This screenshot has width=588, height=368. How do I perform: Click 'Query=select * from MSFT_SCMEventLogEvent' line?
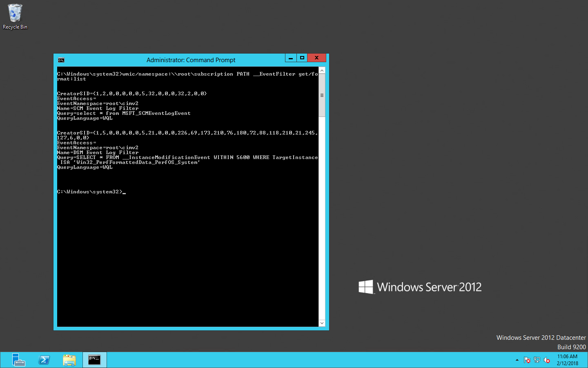click(x=124, y=113)
